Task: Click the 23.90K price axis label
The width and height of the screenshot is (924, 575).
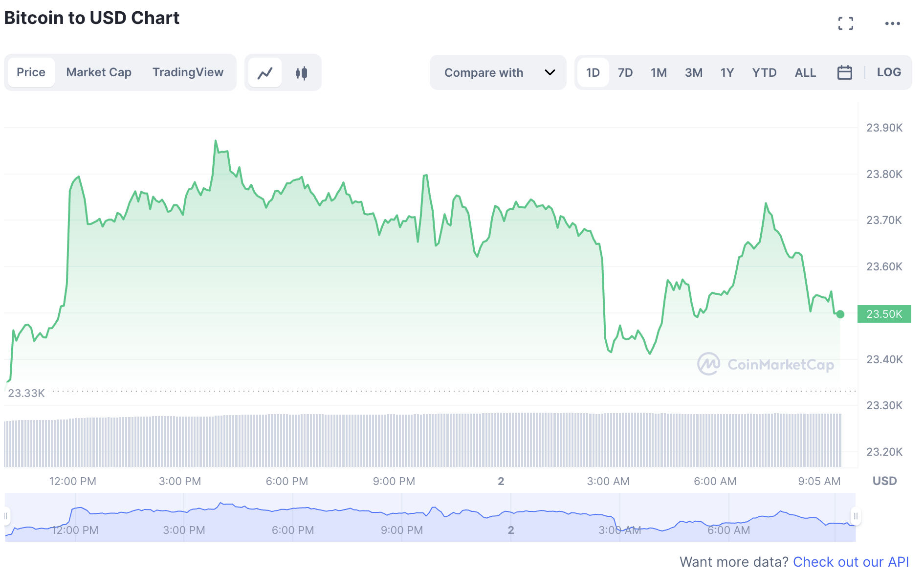Action: point(884,128)
